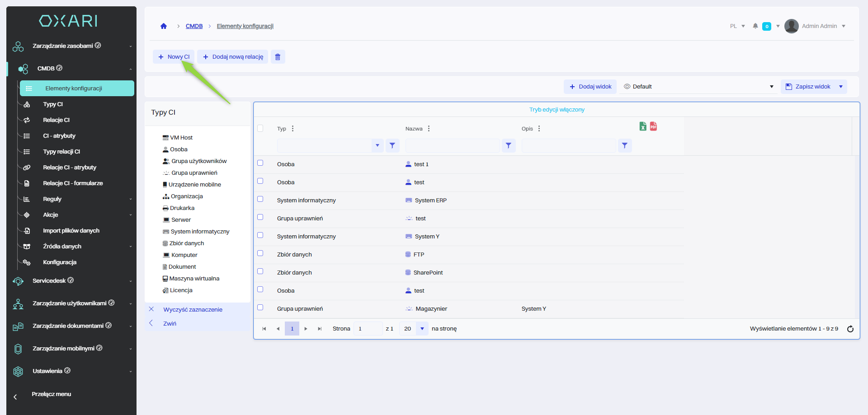Go to next page arrow
The image size is (868, 415).
coord(306,329)
